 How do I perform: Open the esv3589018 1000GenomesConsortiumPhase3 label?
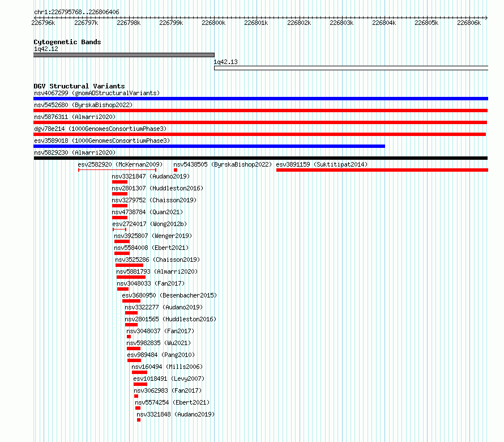tap(102, 141)
